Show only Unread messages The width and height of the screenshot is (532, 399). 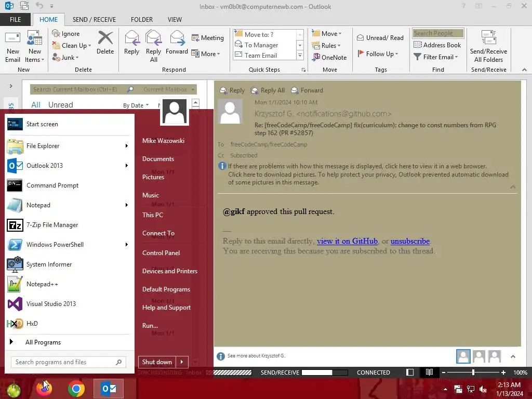coord(60,105)
